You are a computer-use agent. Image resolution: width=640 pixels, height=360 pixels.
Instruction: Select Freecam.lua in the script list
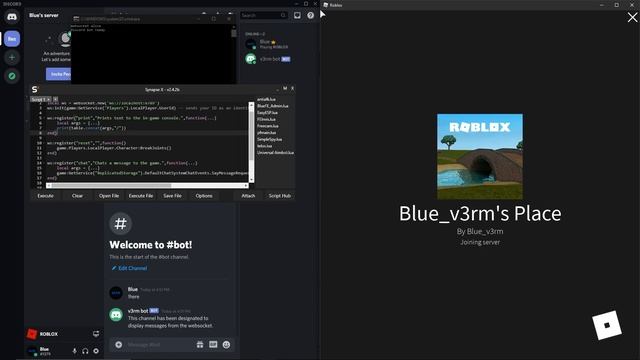268,126
